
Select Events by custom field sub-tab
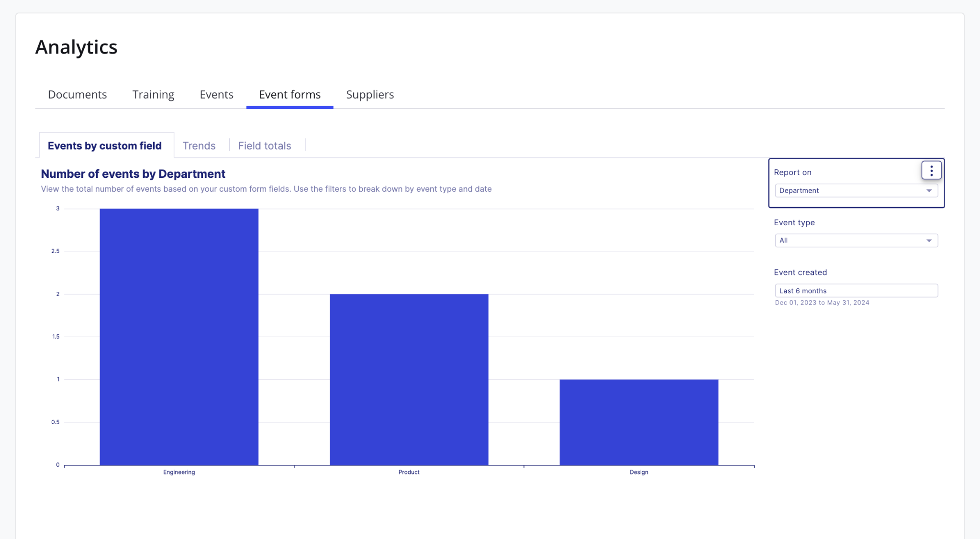pos(107,145)
